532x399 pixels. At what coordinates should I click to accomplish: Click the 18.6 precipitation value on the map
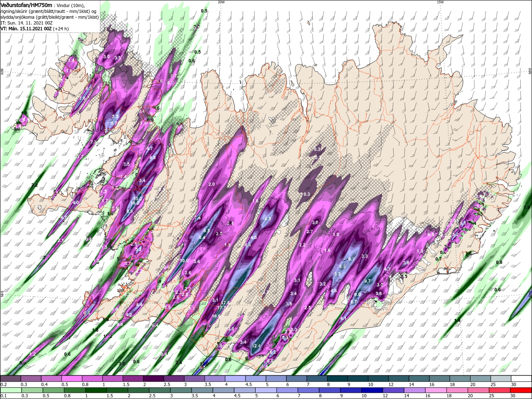pyautogui.click(x=217, y=316)
